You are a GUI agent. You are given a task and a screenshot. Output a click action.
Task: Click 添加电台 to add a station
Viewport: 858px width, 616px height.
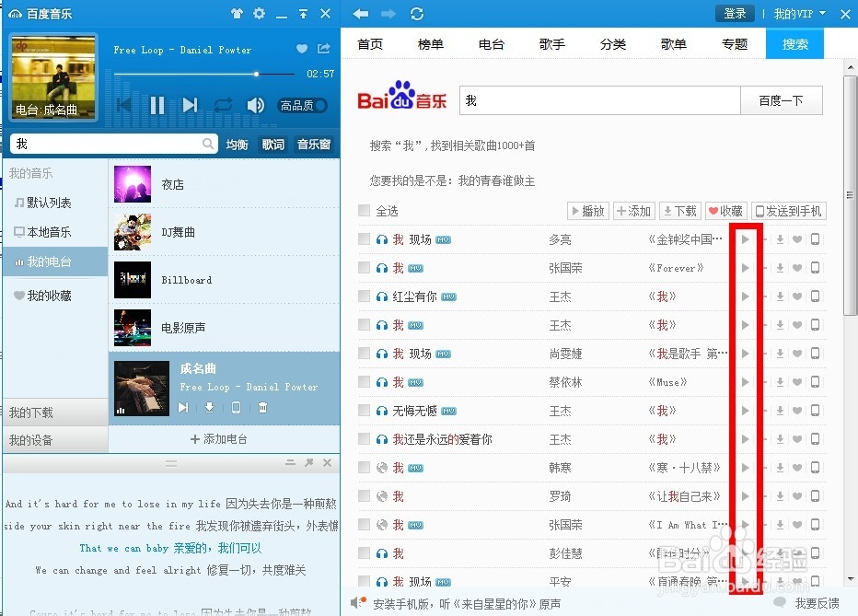coord(219,439)
